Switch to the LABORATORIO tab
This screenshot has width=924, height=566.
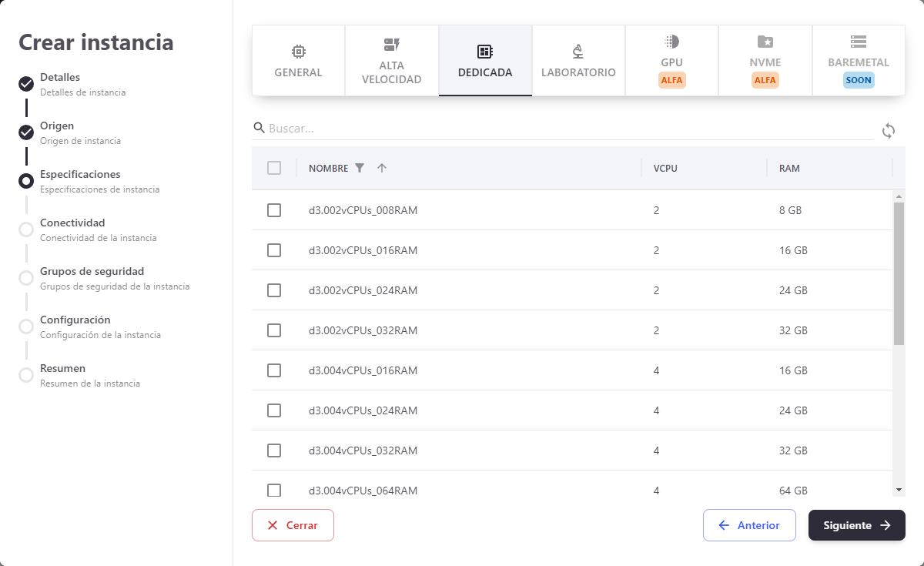click(x=578, y=62)
